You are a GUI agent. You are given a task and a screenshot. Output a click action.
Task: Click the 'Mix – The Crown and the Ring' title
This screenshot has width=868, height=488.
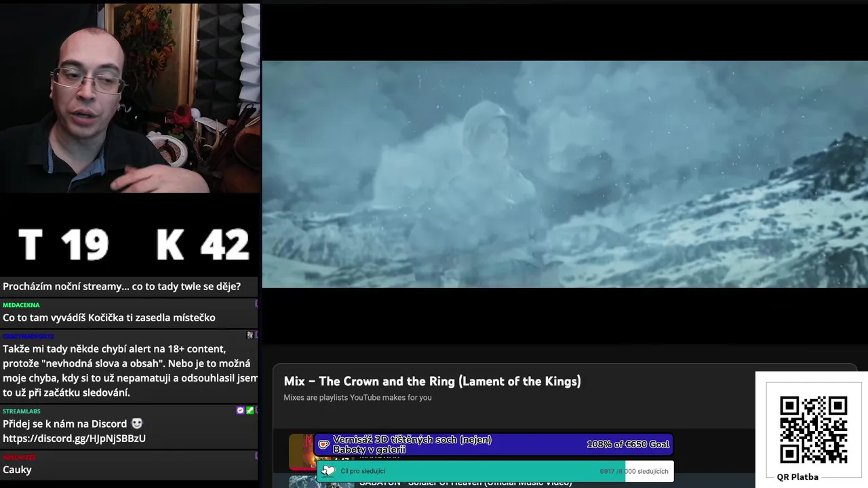[x=432, y=382]
